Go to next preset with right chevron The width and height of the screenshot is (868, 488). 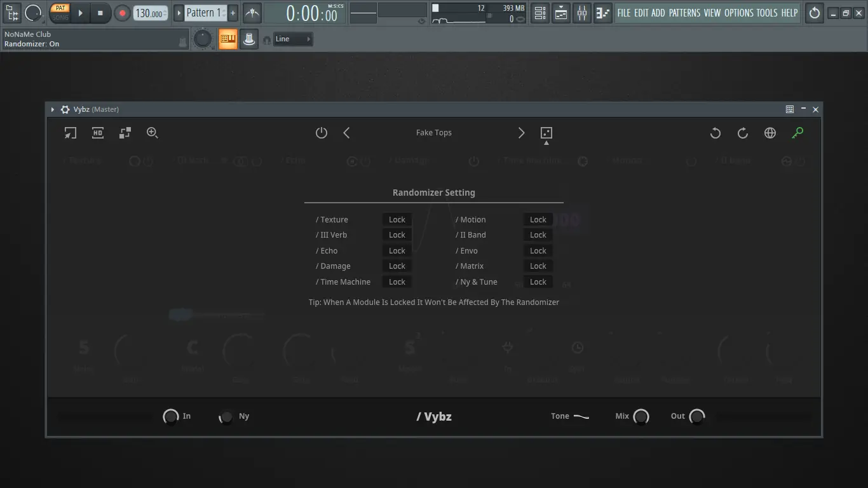coord(522,133)
